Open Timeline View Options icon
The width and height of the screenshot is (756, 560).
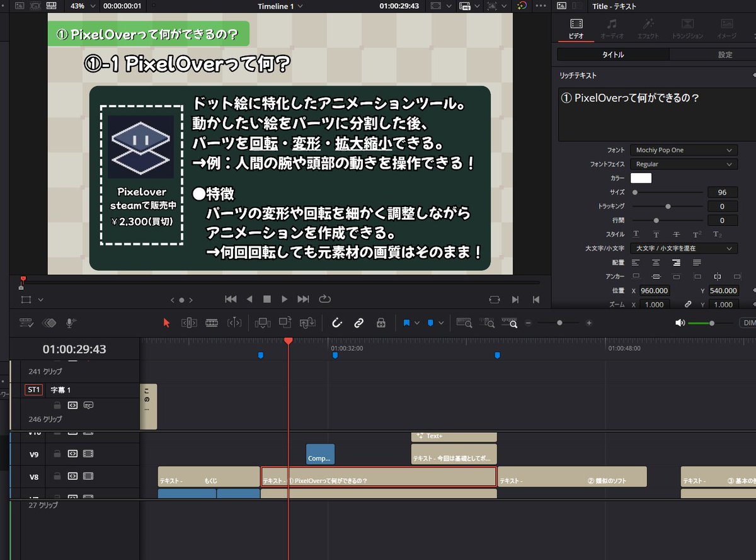point(26,323)
